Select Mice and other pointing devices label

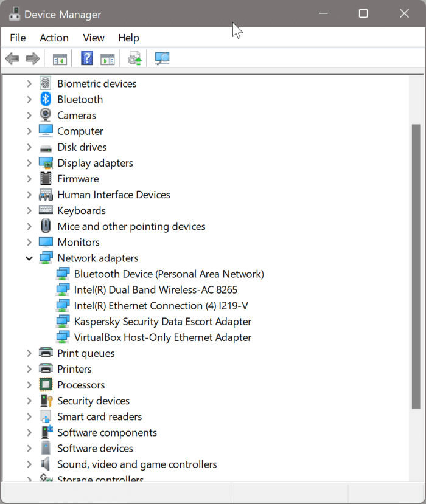[131, 226]
